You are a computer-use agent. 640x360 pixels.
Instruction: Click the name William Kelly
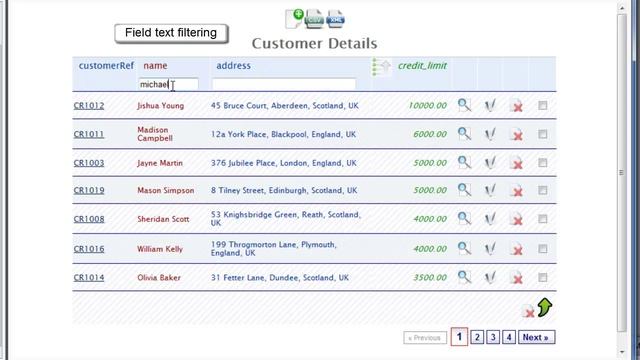point(160,249)
